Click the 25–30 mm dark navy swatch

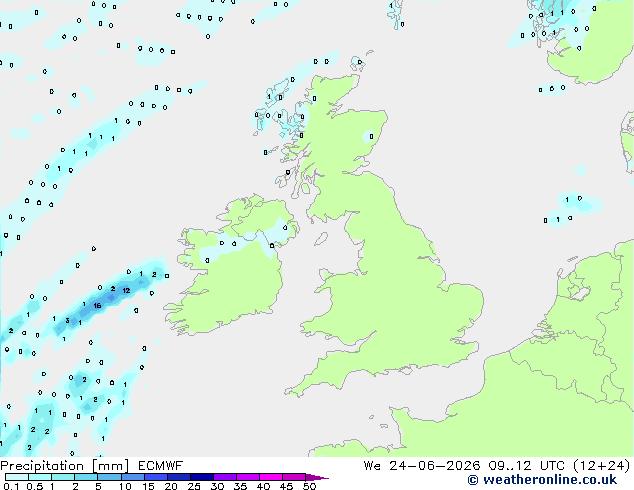[x=202, y=477]
